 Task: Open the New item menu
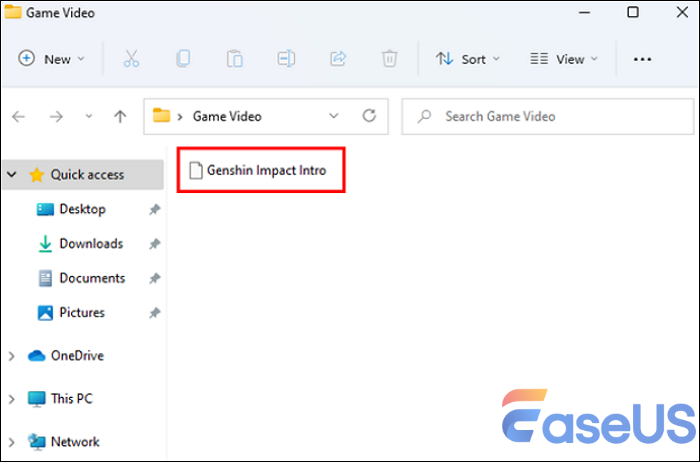coord(51,58)
